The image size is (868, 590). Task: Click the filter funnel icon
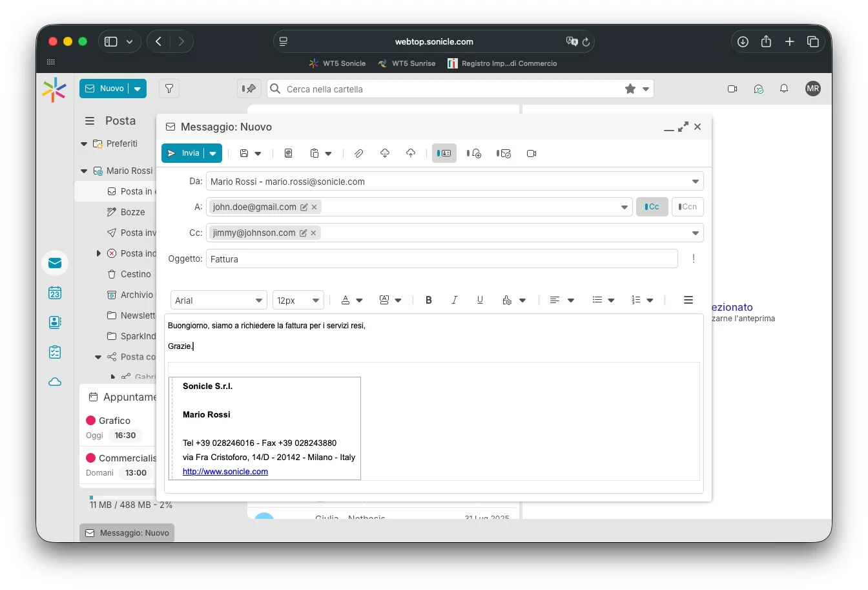tap(169, 89)
